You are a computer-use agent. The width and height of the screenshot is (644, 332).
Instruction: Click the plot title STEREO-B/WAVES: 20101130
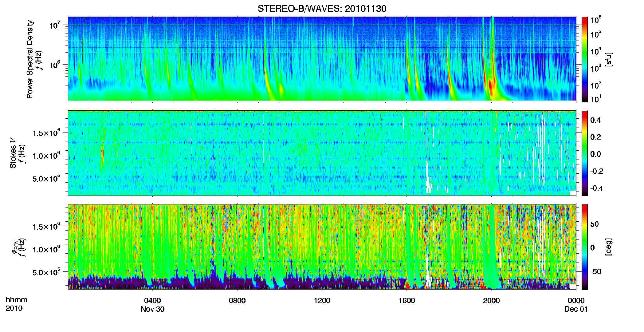coord(322,9)
